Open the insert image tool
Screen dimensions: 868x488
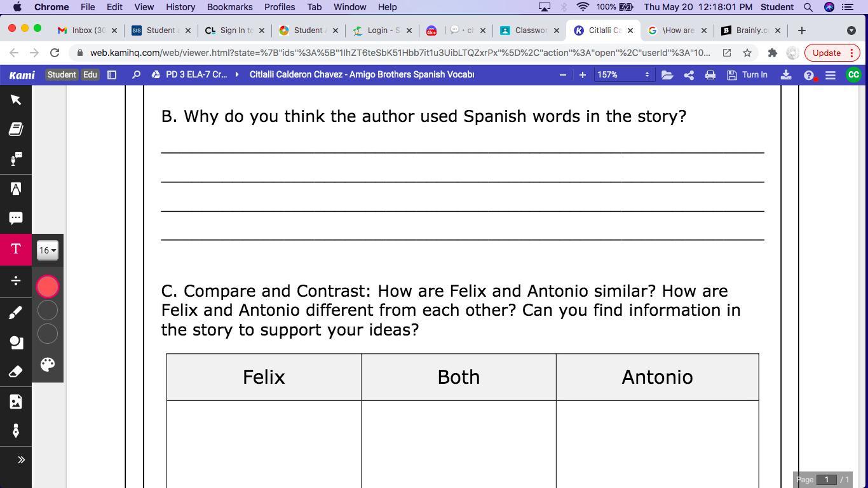[16, 402]
